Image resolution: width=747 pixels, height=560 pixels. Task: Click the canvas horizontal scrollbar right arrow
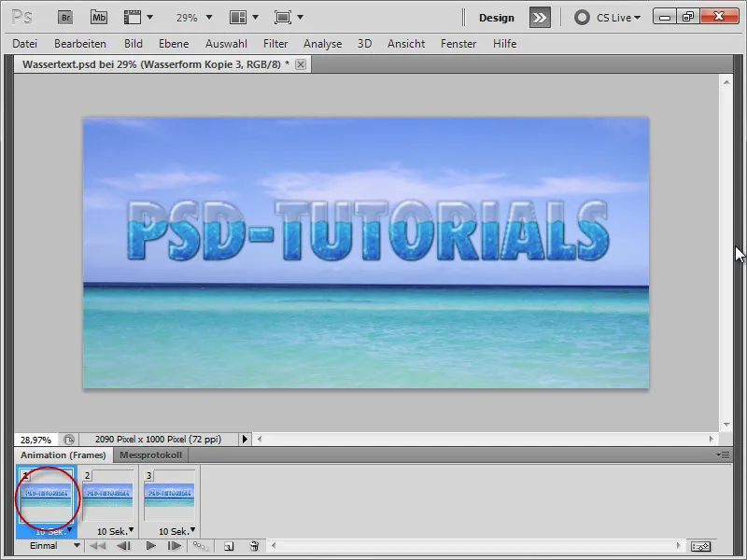pyautogui.click(x=712, y=439)
